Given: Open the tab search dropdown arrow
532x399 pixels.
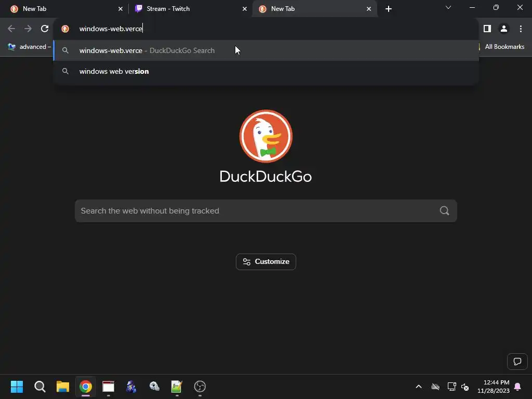Looking at the screenshot, I should [x=448, y=7].
